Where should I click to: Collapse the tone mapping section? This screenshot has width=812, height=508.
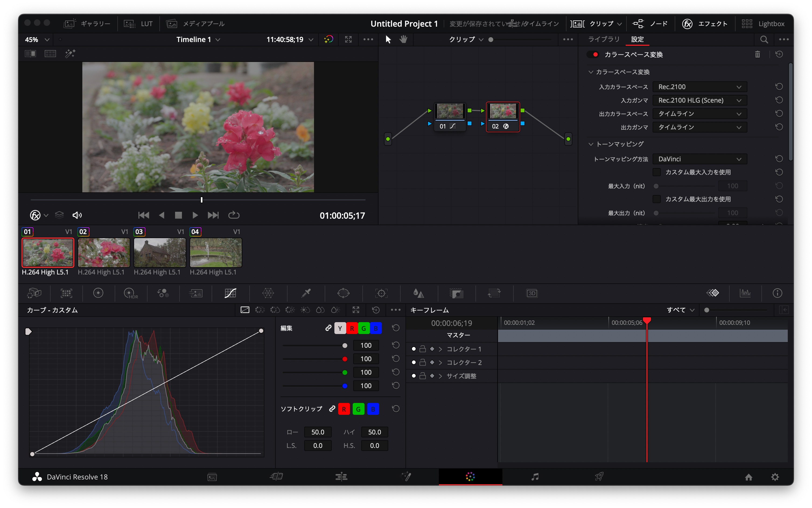[x=591, y=144]
